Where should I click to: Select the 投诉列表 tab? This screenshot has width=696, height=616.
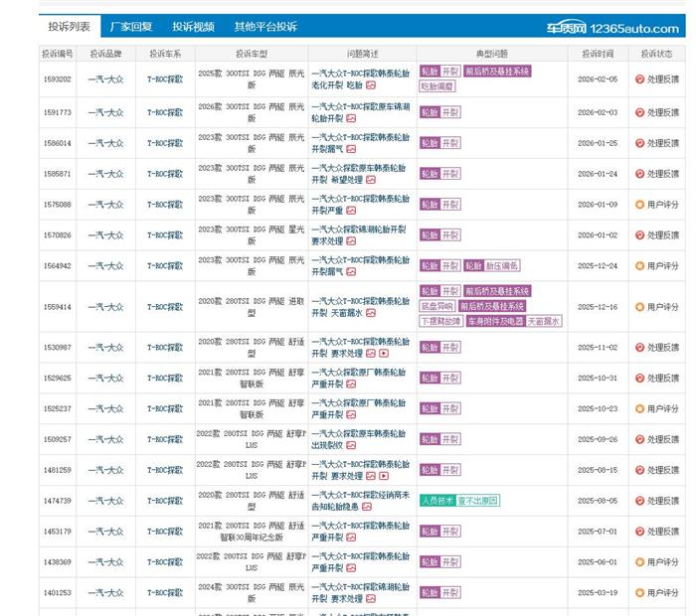pyautogui.click(x=70, y=27)
